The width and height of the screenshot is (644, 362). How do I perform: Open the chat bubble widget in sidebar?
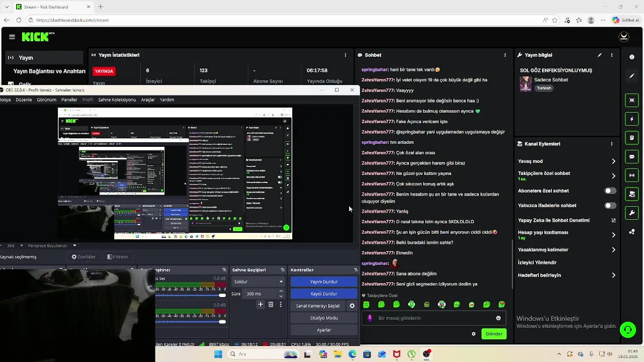point(632,157)
